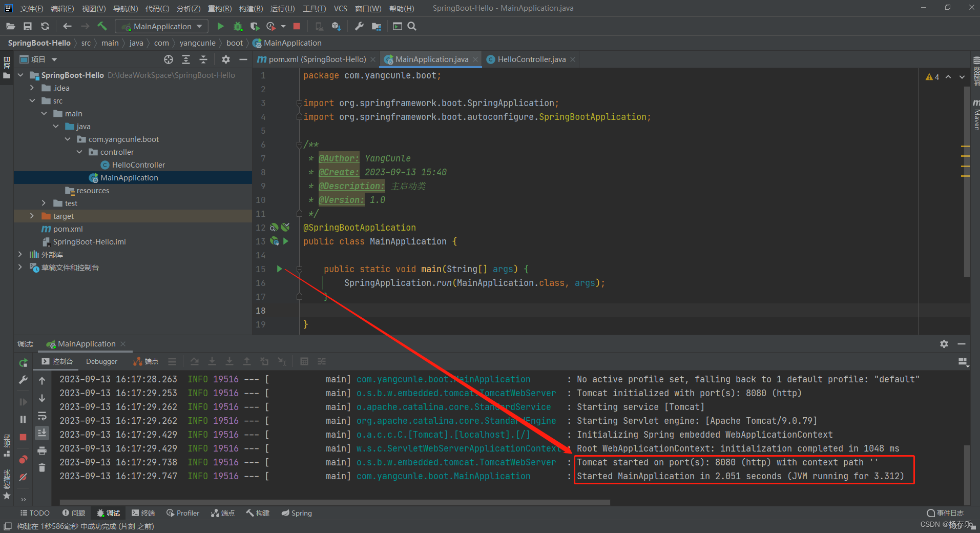The height and width of the screenshot is (533, 980).
Task: Click gutter run arrow at line 15
Action: click(279, 269)
